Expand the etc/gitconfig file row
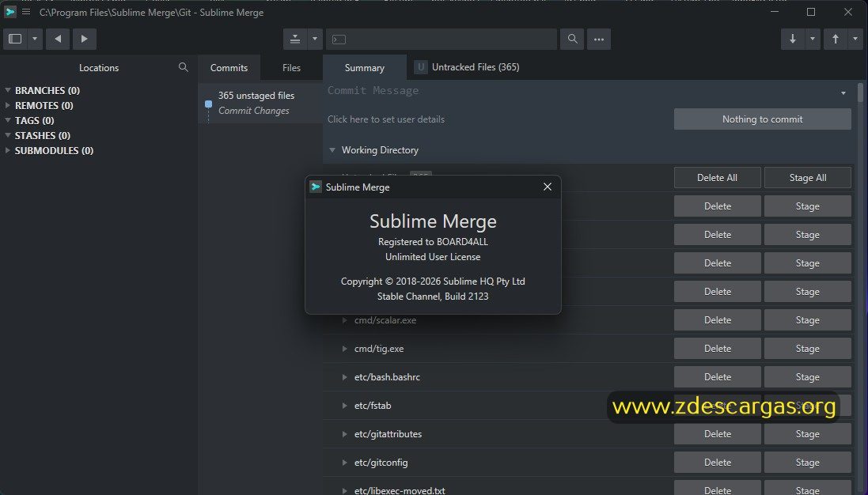868x495 pixels. pyautogui.click(x=344, y=463)
